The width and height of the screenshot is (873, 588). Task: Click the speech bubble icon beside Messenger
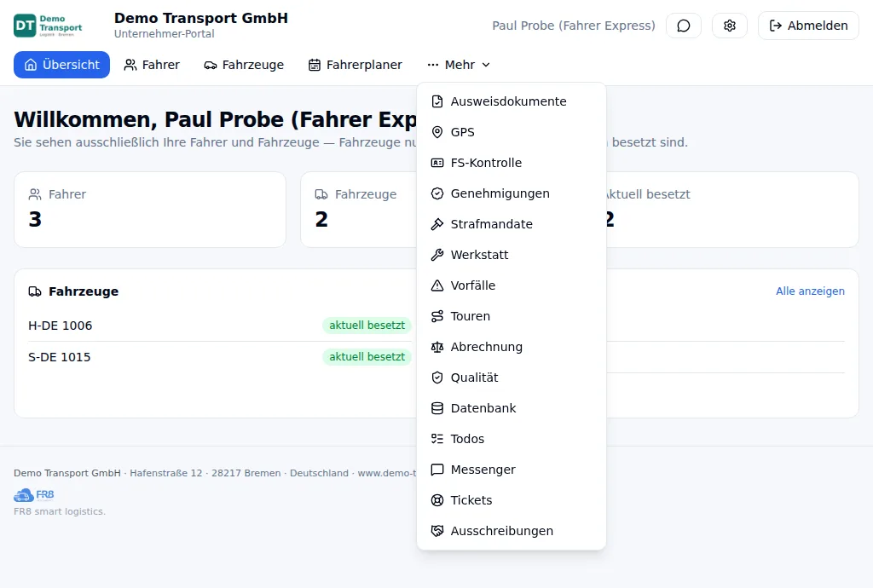click(x=437, y=469)
